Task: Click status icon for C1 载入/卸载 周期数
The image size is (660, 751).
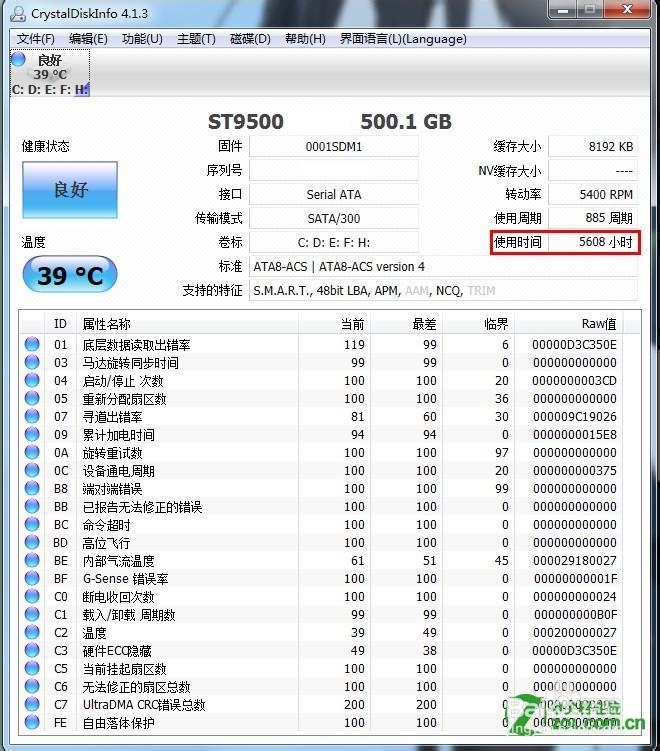Action: point(32,614)
